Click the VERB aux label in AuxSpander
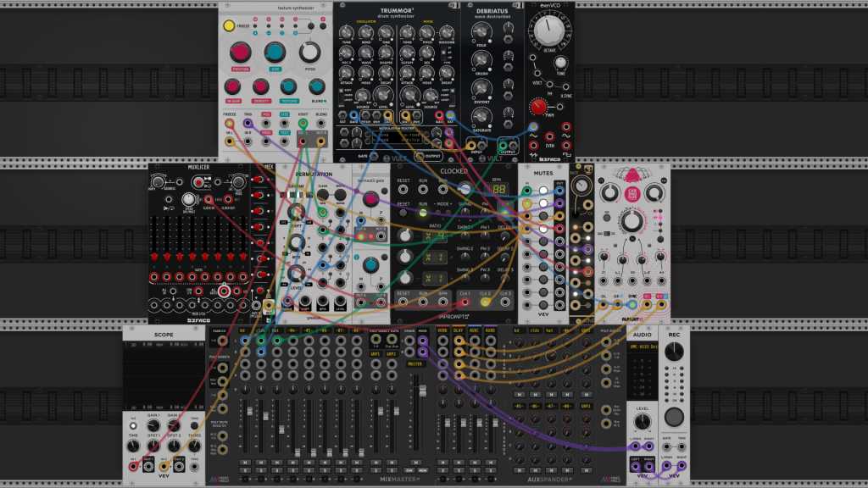This screenshot has height=488, width=868. point(442,331)
